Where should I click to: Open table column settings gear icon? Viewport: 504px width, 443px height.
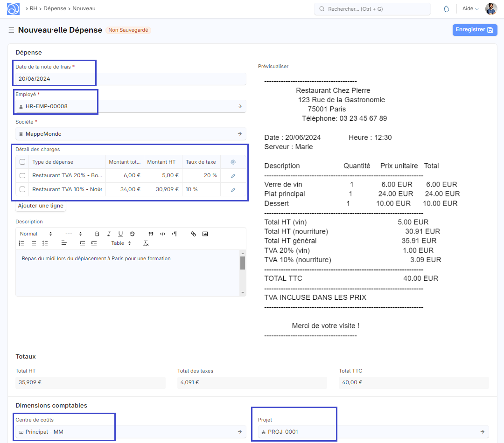233,162
